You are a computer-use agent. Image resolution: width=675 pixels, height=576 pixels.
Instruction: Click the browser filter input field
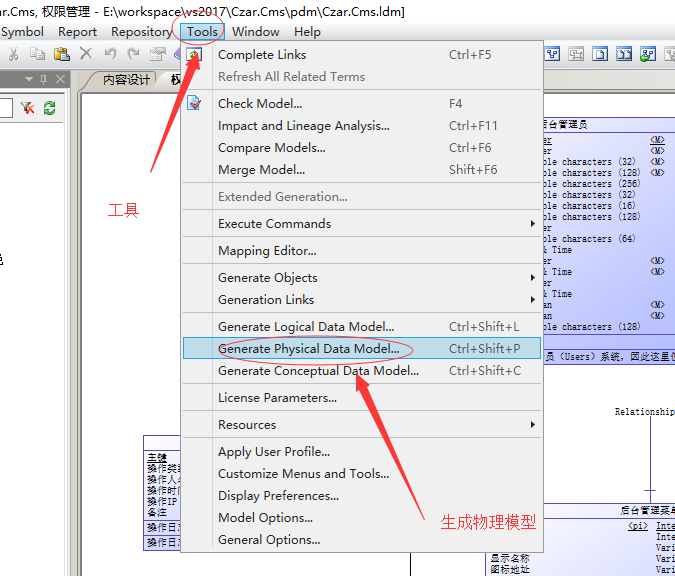tap(6, 108)
